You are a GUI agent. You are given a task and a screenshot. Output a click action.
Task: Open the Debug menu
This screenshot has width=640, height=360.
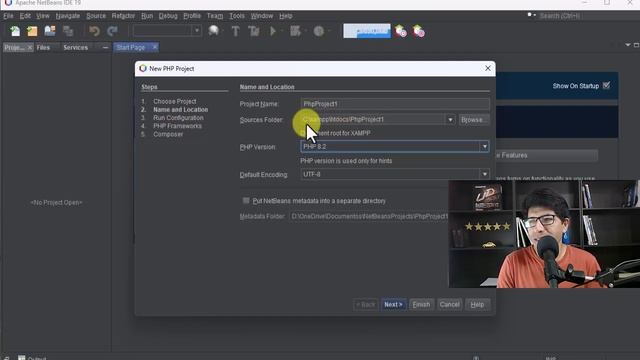pyautogui.click(x=168, y=16)
